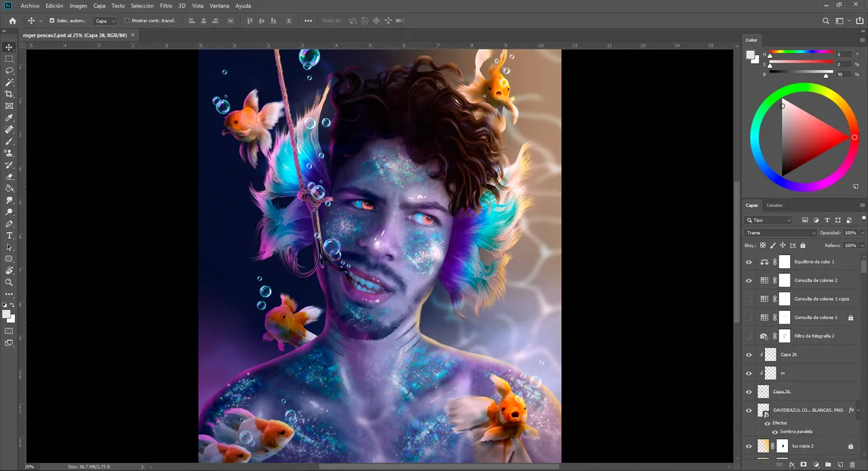Click the Home icon in options bar

pos(12,20)
